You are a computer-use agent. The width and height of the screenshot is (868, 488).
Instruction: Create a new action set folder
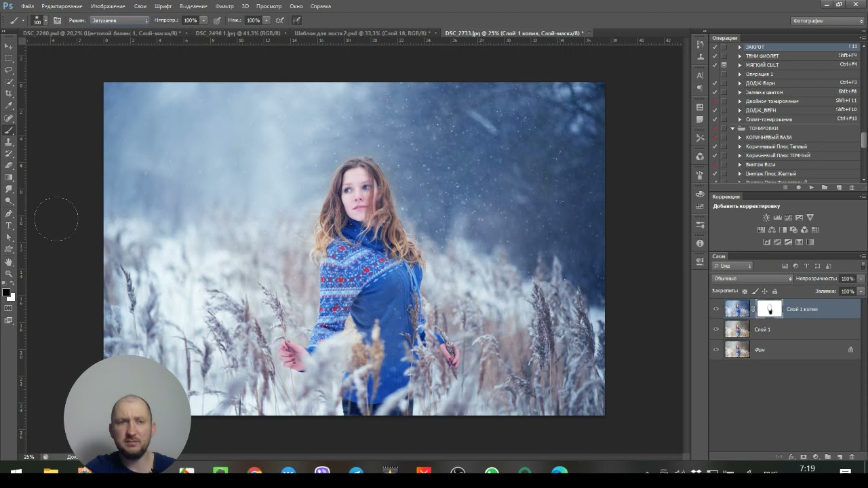[x=825, y=188]
